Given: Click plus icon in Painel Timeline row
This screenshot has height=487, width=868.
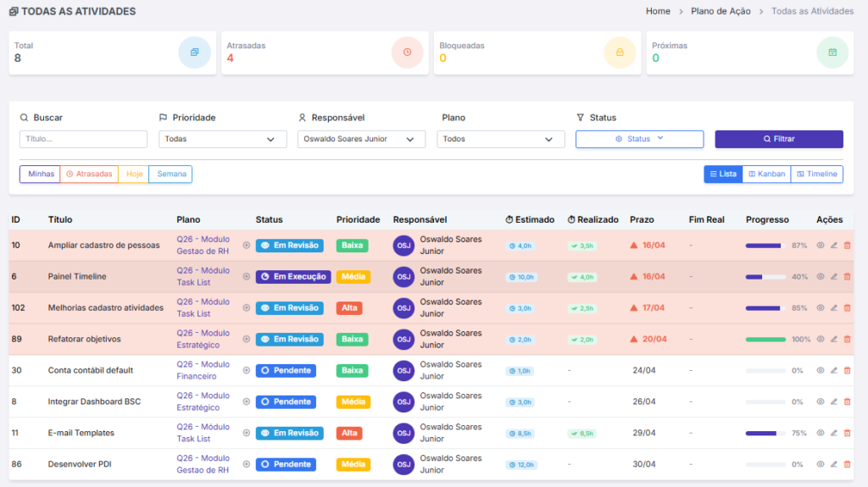Looking at the screenshot, I should point(247,277).
